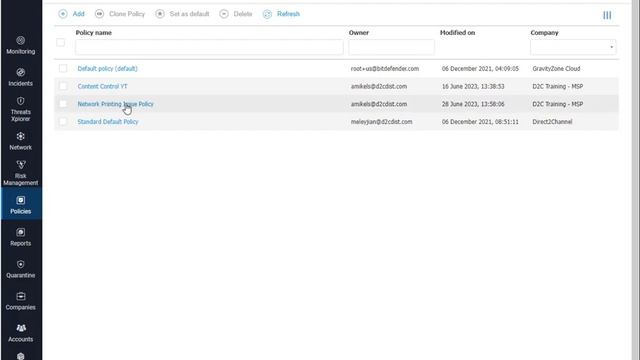Click the Modified on column header
The height and width of the screenshot is (360, 640).
[457, 33]
